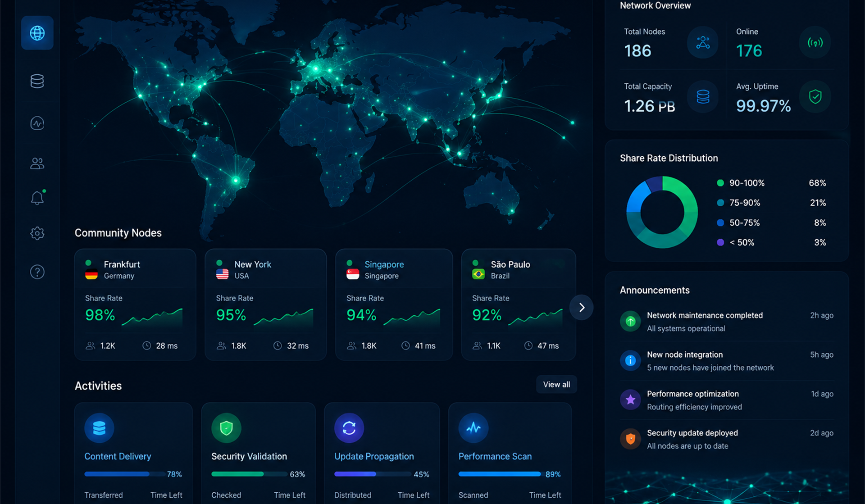The height and width of the screenshot is (504, 865).
Task: Click the View all activities button
Action: point(556,384)
